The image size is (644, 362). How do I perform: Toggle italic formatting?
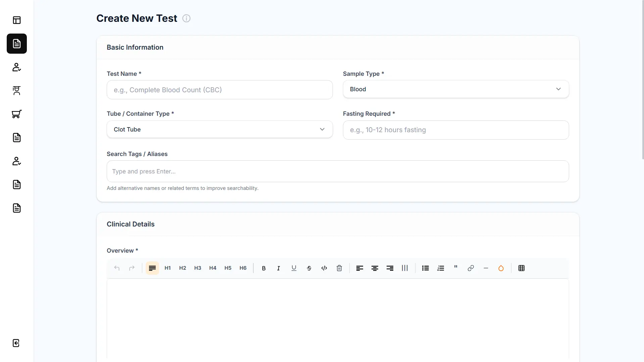tap(279, 268)
